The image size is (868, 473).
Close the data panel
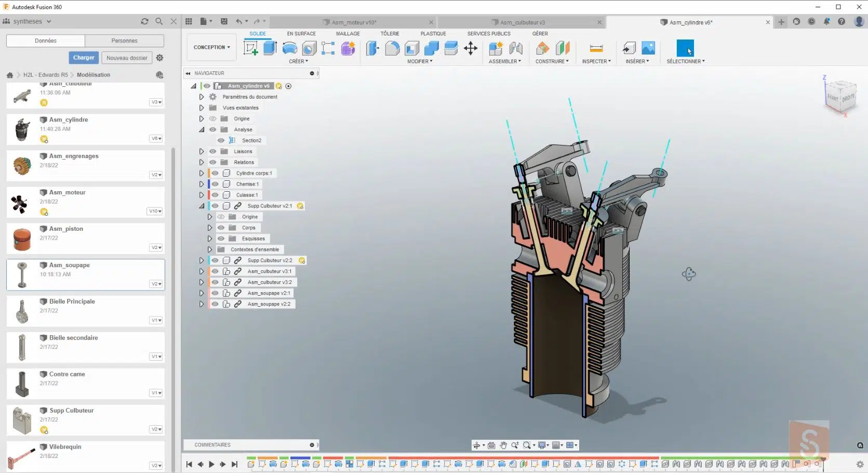173,21
